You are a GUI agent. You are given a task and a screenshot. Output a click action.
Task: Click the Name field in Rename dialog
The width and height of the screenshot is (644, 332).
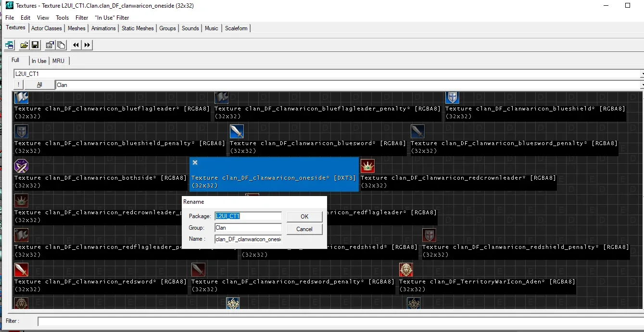click(248, 239)
